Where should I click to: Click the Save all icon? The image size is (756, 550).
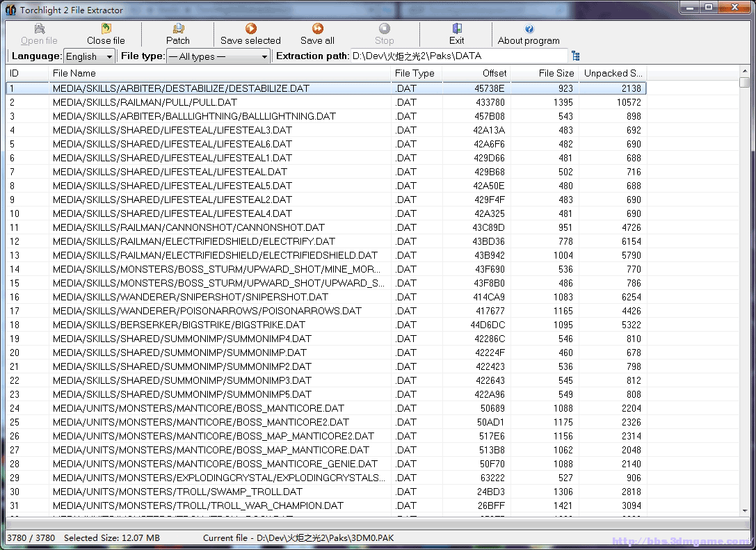click(x=317, y=29)
